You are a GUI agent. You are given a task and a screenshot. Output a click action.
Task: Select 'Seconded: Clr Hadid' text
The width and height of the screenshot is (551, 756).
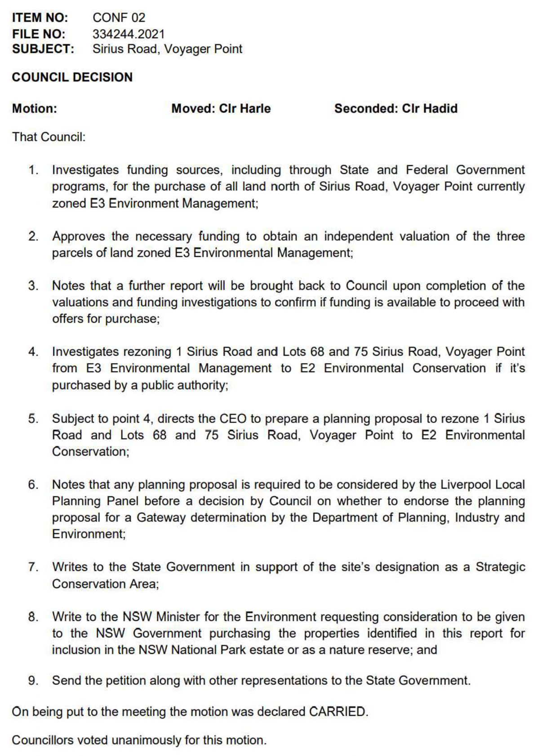[396, 109]
